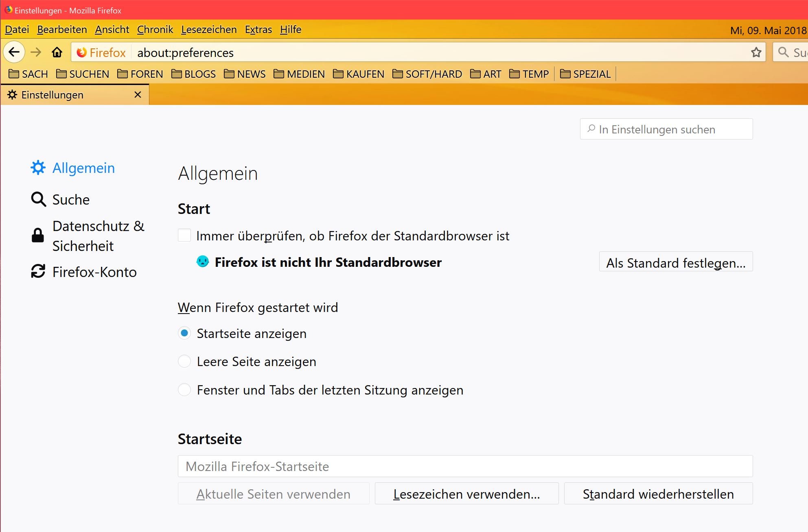Open Firefox-Konto via sync icon

[x=38, y=271]
